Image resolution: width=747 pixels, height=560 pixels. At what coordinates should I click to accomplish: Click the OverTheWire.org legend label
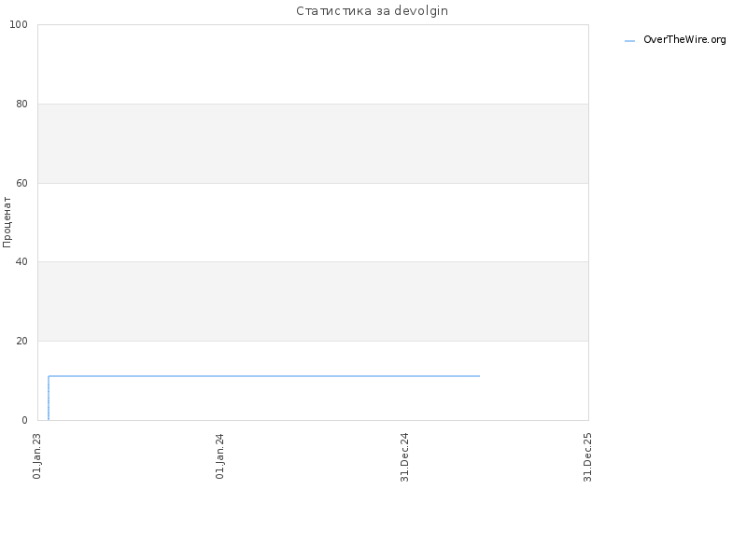(684, 40)
